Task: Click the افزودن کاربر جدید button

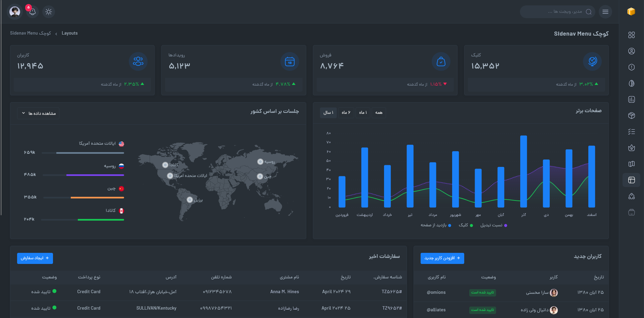Action: tap(442, 258)
